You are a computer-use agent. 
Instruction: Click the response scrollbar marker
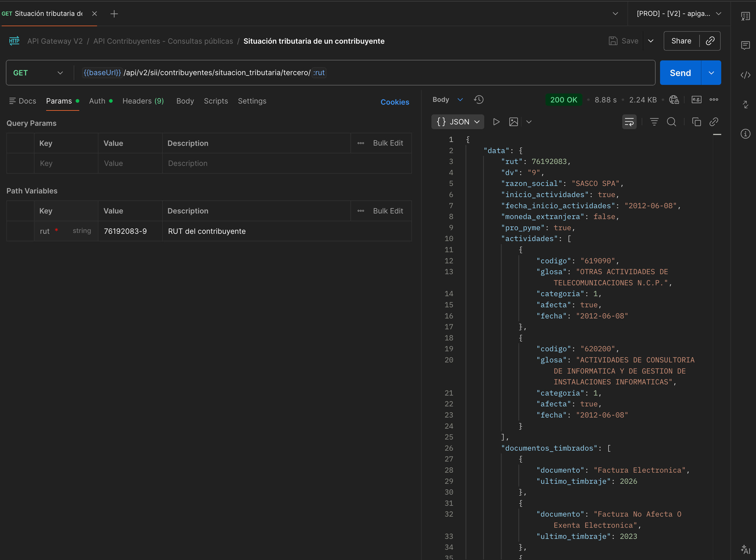pos(717,135)
